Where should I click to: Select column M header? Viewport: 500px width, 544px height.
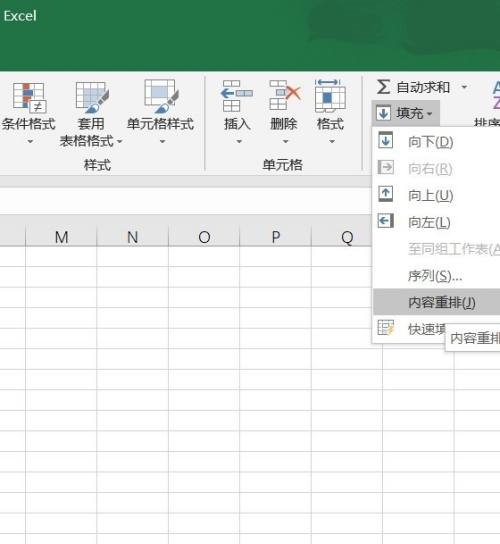click(61, 237)
